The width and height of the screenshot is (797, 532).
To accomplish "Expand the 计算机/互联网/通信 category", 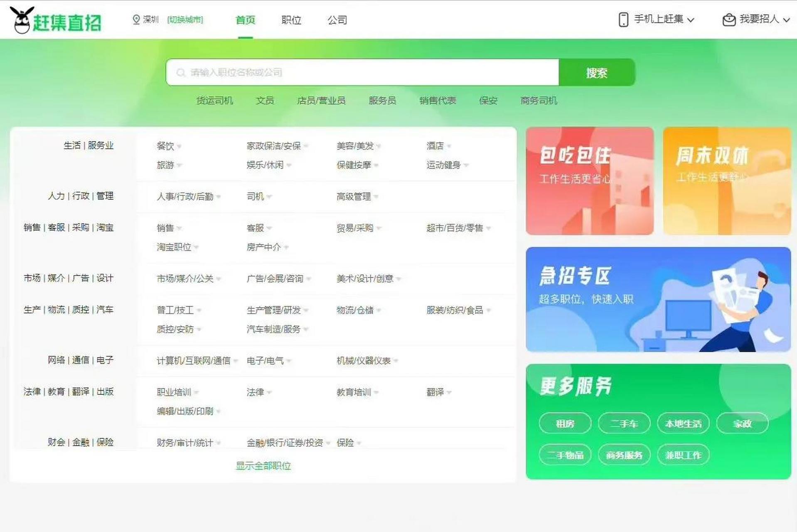I will tap(197, 361).
